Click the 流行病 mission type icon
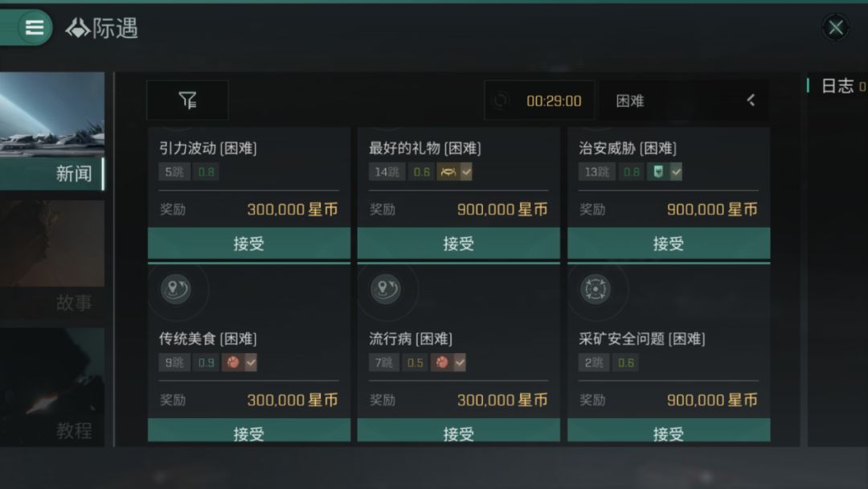Viewport: 868px width, 489px height. coord(385,290)
